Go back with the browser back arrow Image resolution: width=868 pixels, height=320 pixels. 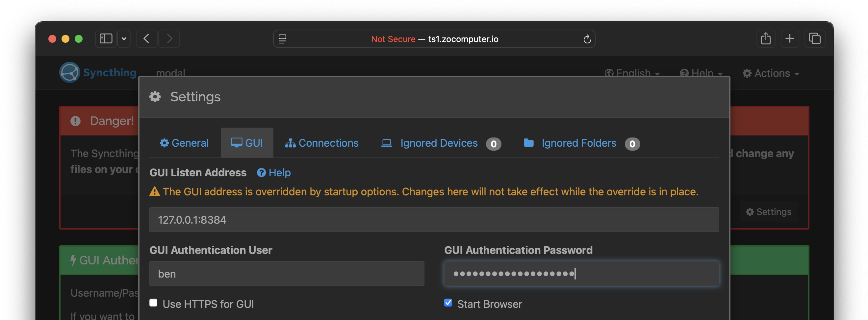146,39
